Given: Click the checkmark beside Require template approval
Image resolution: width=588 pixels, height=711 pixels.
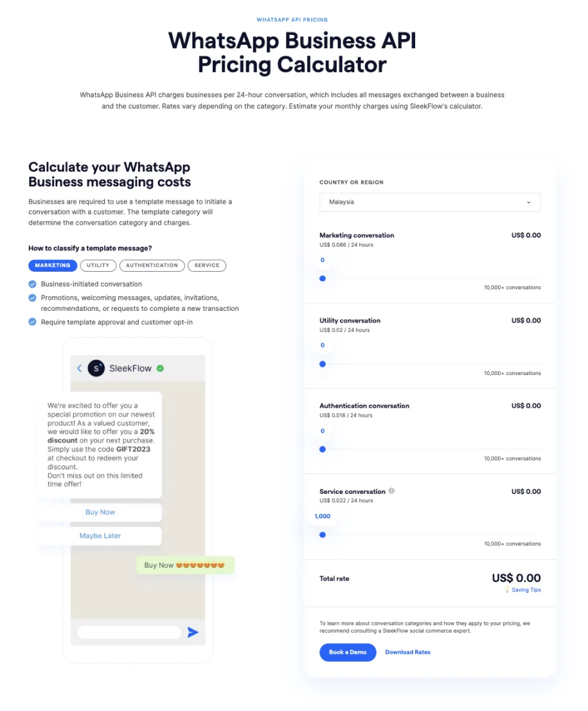Looking at the screenshot, I should [x=32, y=321].
